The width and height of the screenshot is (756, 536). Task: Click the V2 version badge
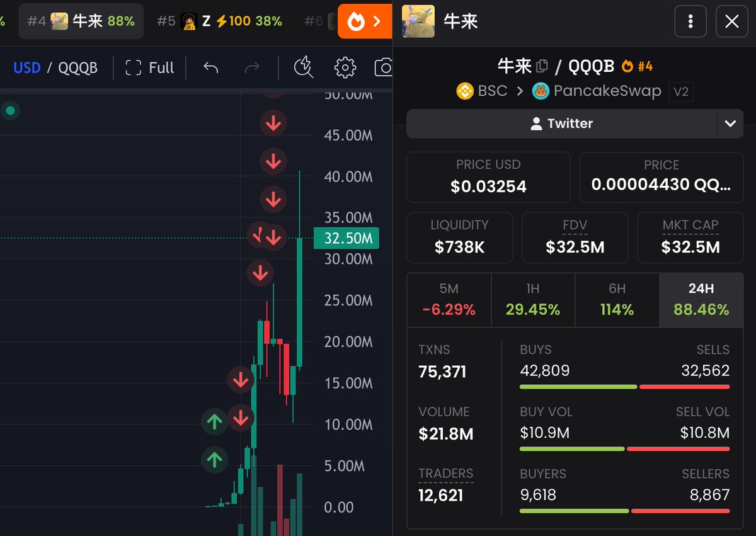tap(680, 91)
